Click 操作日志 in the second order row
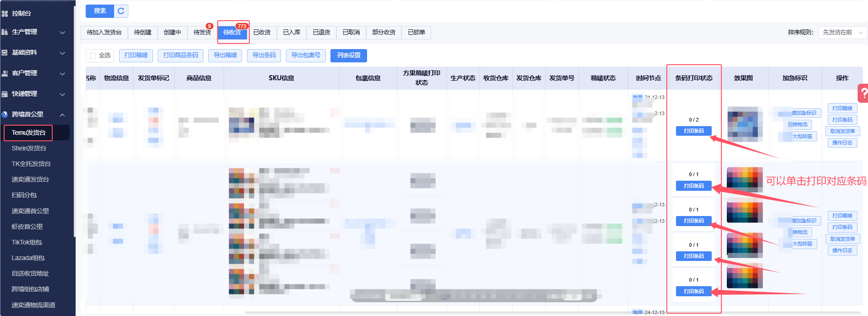The width and height of the screenshot is (868, 316). coord(842,251)
